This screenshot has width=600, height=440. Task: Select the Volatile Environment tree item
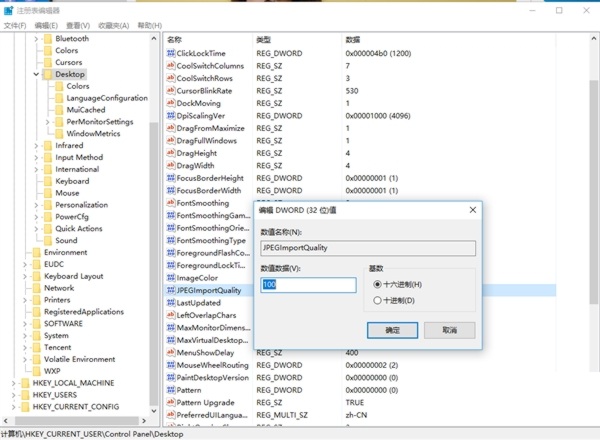tap(79, 359)
